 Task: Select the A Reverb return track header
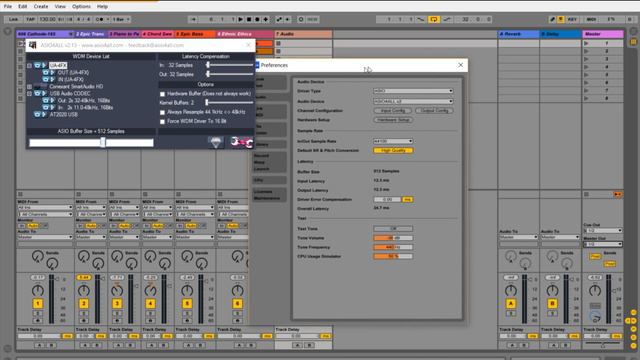point(518,34)
